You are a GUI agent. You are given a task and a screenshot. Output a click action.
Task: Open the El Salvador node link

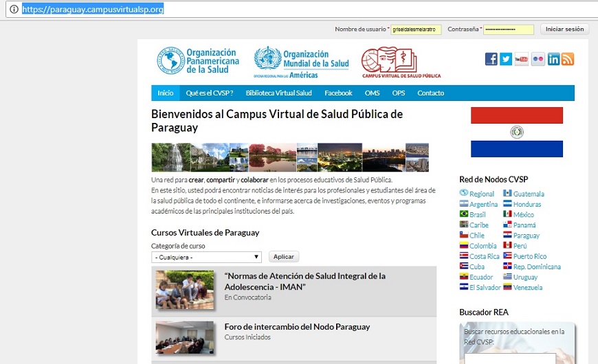coord(485,287)
